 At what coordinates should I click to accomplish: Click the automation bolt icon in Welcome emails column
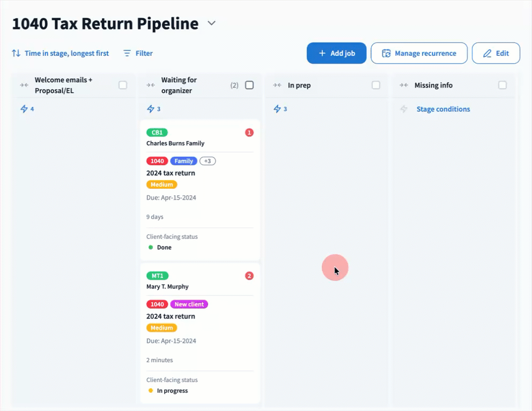24,109
